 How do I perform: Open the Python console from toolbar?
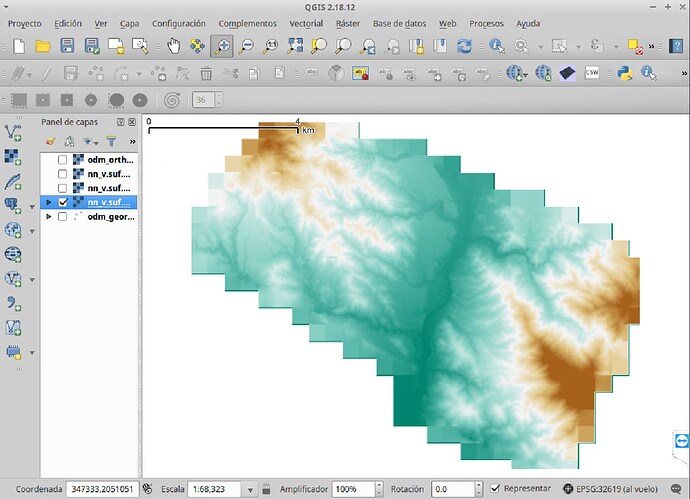click(623, 73)
